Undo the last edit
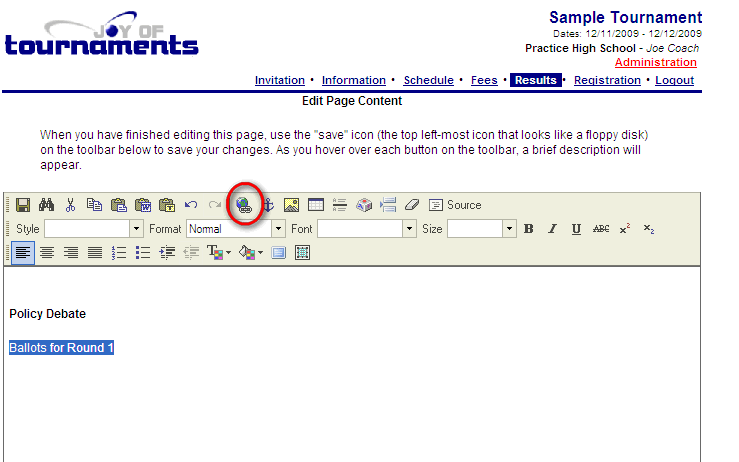This screenshot has width=739, height=462. pyautogui.click(x=191, y=205)
